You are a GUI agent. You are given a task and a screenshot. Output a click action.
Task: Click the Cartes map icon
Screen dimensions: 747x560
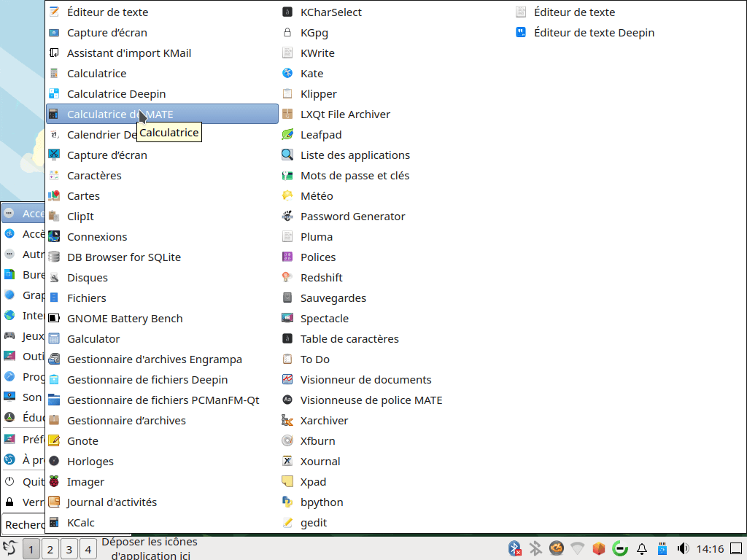click(x=54, y=195)
